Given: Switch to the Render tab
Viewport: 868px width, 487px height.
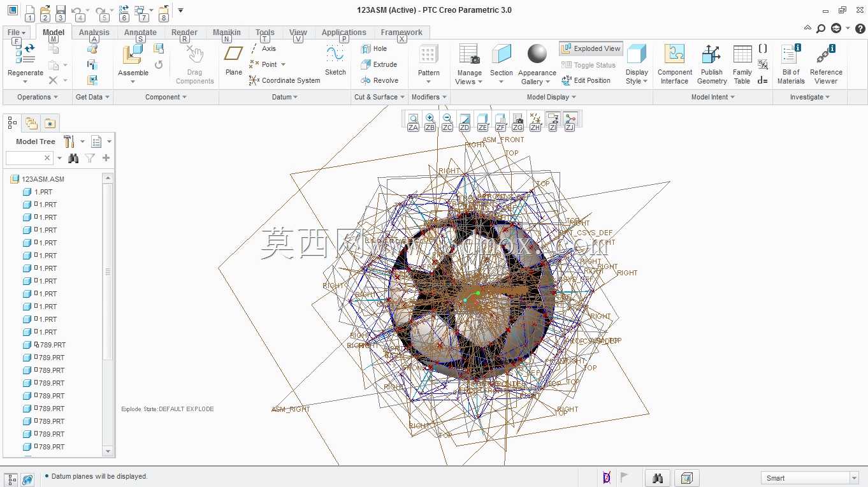Looking at the screenshot, I should 184,33.
